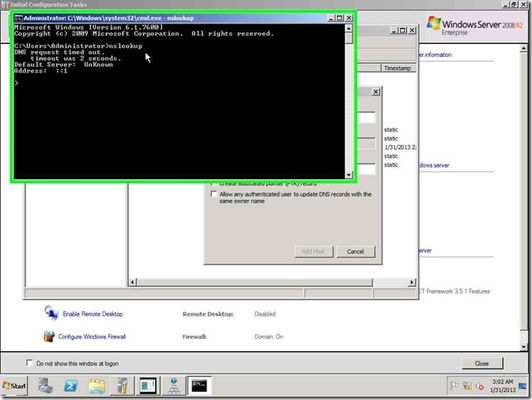Click Cancel in the New Host dialog
This screenshot has width=532, height=400.
pyautogui.click(x=355, y=251)
